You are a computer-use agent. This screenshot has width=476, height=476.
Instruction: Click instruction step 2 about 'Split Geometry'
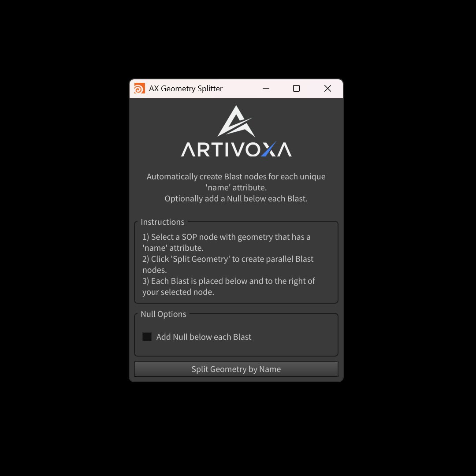pos(228,264)
